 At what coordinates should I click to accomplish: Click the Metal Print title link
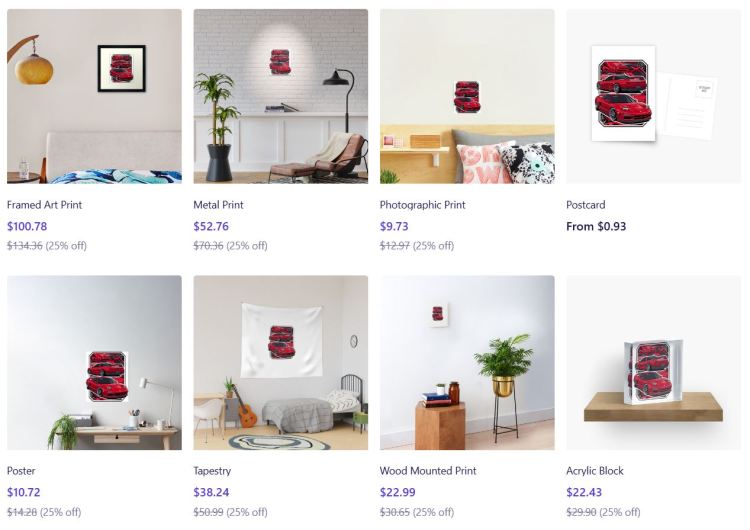(219, 205)
